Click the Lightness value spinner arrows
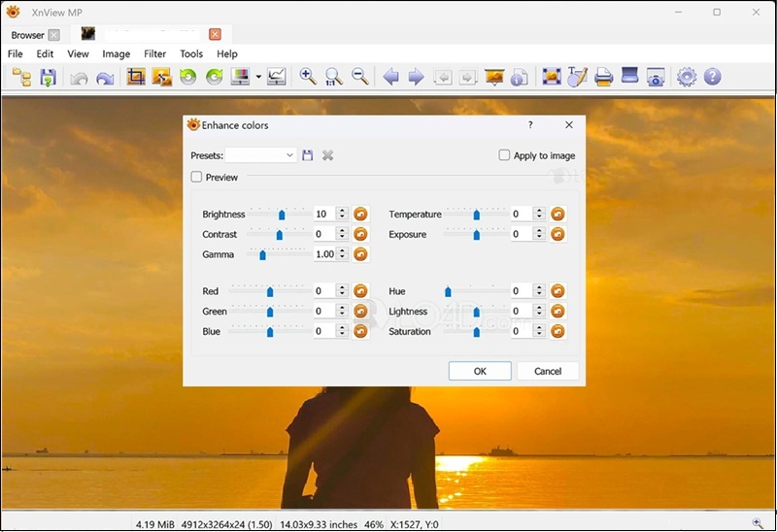 coord(539,311)
